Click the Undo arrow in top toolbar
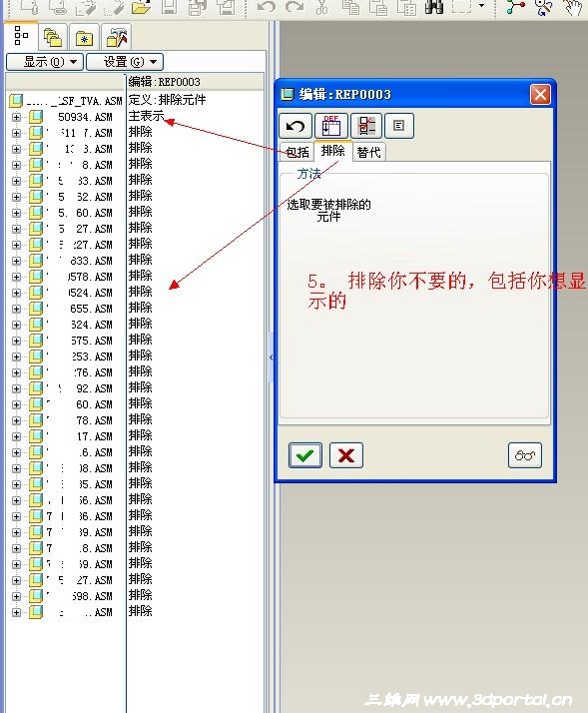The width and height of the screenshot is (588, 713). (266, 7)
